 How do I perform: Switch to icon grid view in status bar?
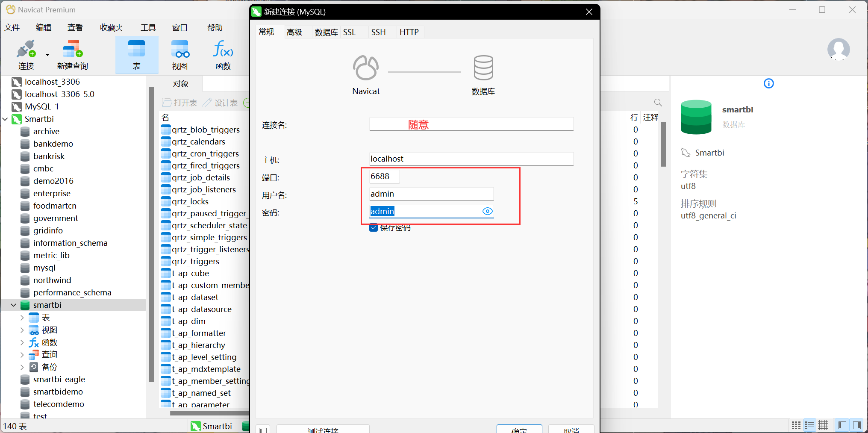click(x=796, y=425)
